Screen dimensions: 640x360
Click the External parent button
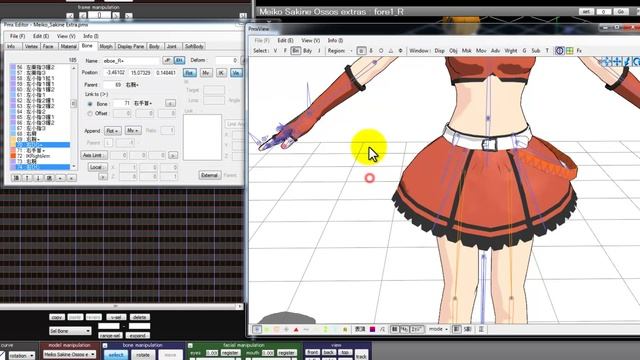click(209, 175)
